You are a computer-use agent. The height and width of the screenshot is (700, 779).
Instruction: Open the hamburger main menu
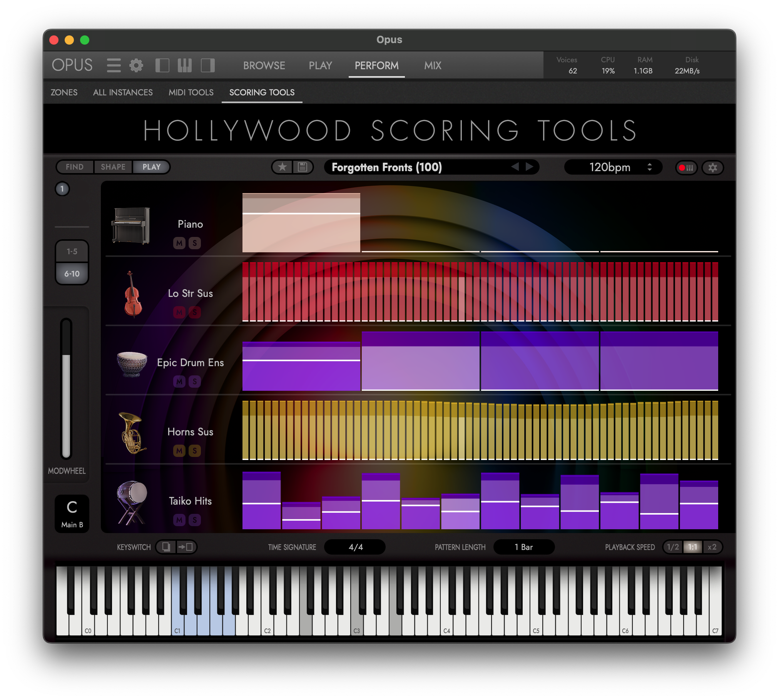[114, 65]
